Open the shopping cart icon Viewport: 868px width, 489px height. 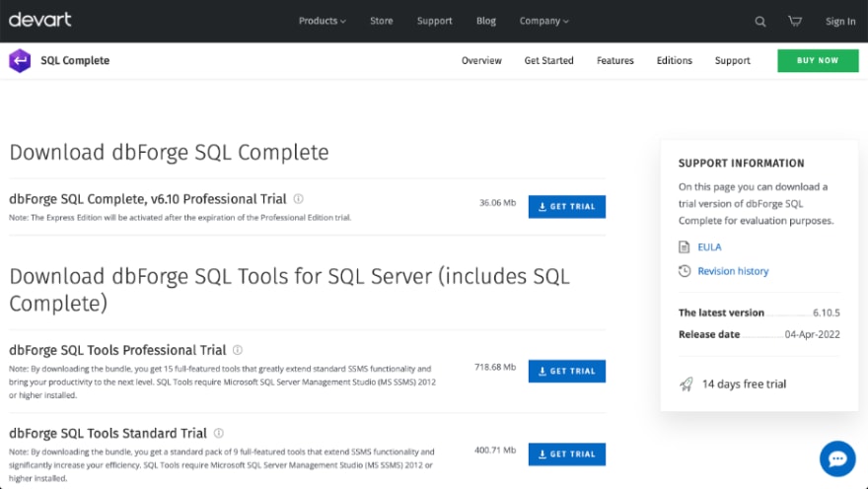click(795, 21)
